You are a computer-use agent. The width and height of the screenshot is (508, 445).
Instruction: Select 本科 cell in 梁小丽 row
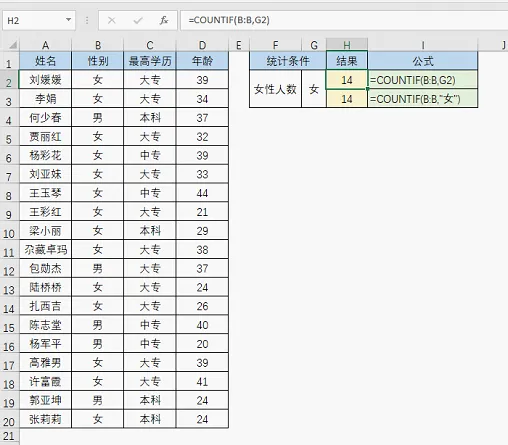tap(150, 230)
